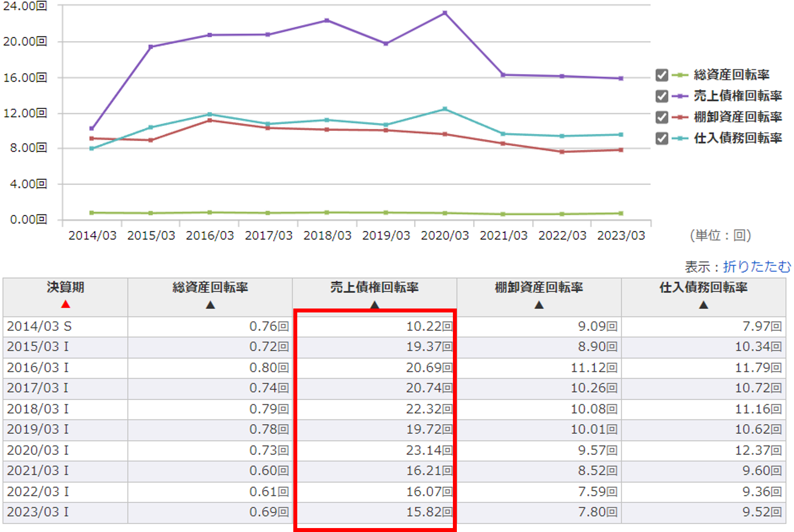Uncheck the 総資産回転率 series checkbox
The width and height of the screenshot is (794, 532).
click(x=662, y=75)
